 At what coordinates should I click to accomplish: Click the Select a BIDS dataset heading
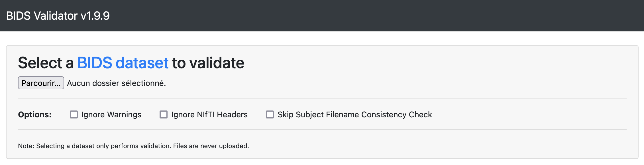click(x=131, y=63)
